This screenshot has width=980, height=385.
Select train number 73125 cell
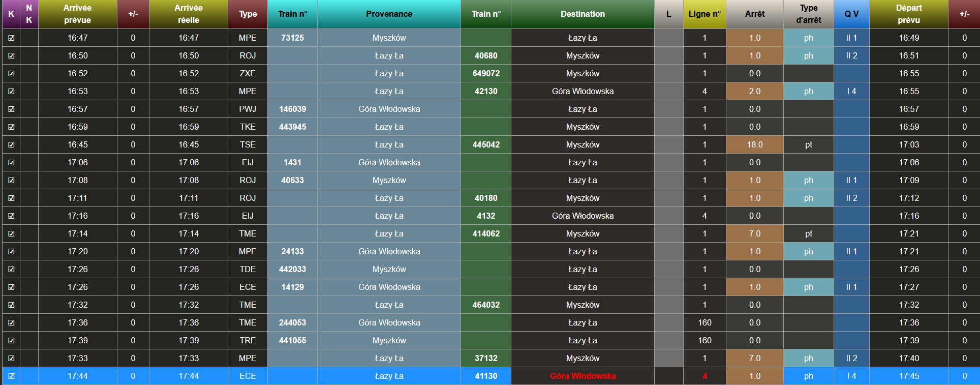coord(293,38)
